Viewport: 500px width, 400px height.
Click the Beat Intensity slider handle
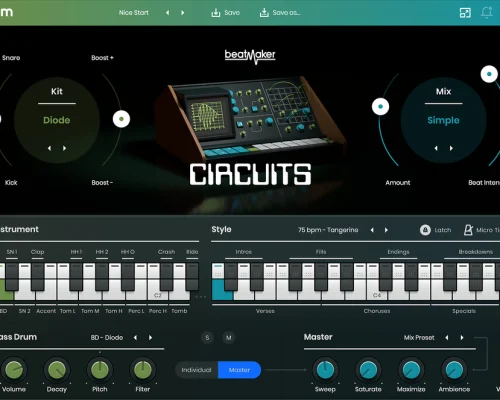tap(489, 74)
